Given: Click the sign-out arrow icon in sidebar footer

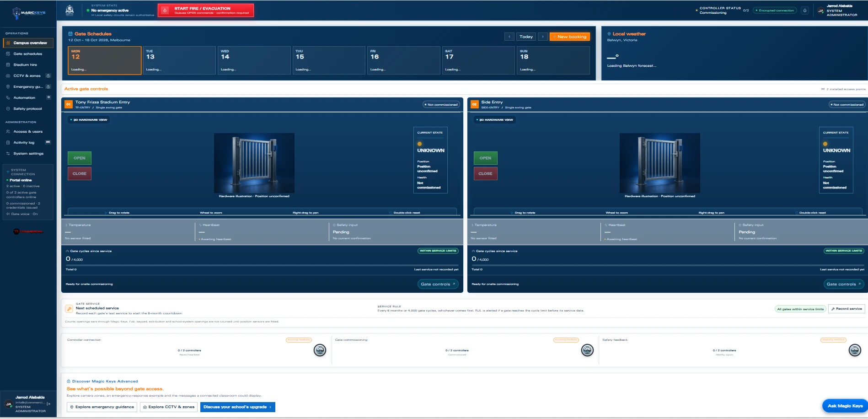Looking at the screenshot, I should coord(48,404).
